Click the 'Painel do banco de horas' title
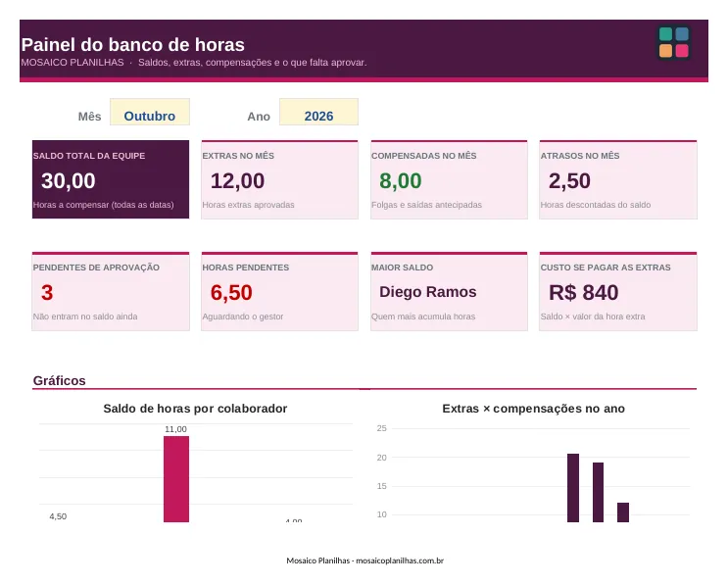 [133, 44]
